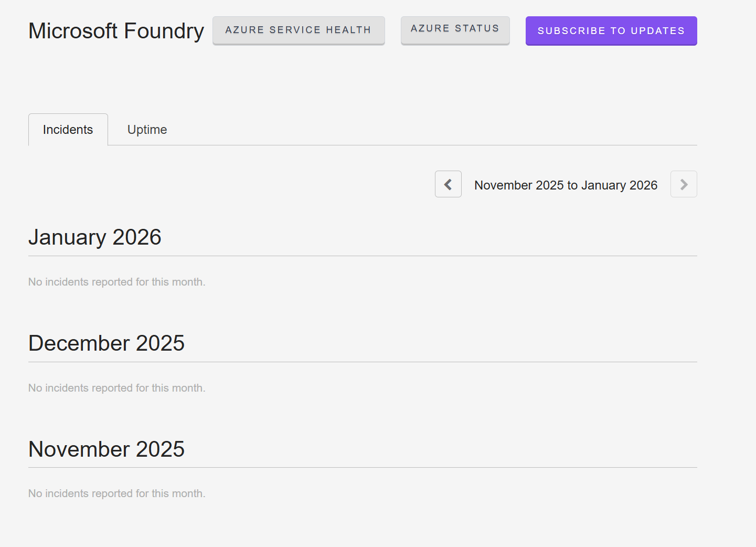Click the next-period arrow in the history navigator
The width and height of the screenshot is (756, 547).
pyautogui.click(x=683, y=184)
